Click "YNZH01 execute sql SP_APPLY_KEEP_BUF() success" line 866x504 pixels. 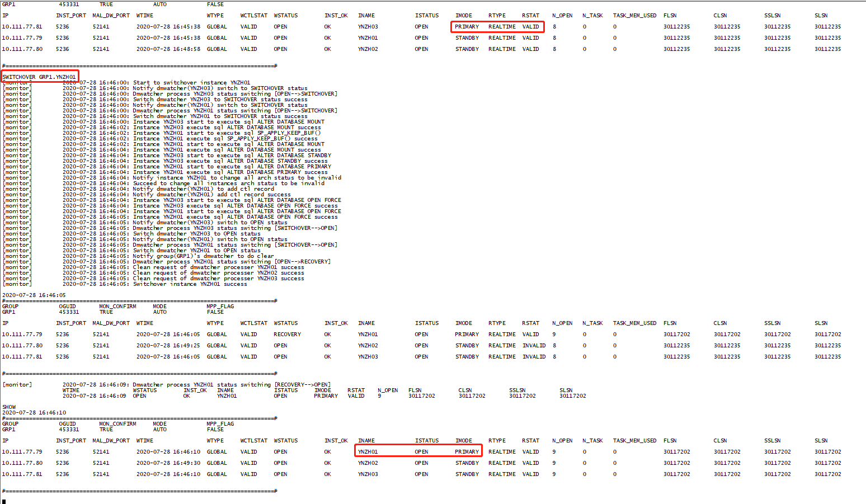[x=225, y=139]
